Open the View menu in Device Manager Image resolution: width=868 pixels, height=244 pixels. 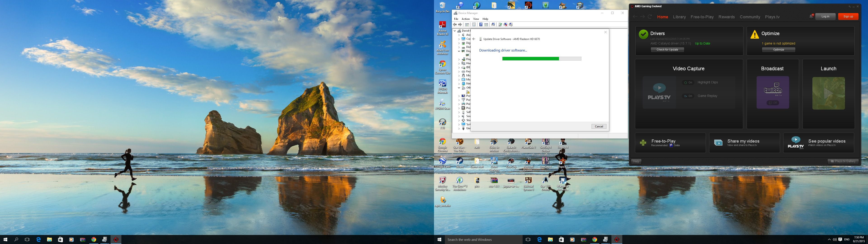476,19
